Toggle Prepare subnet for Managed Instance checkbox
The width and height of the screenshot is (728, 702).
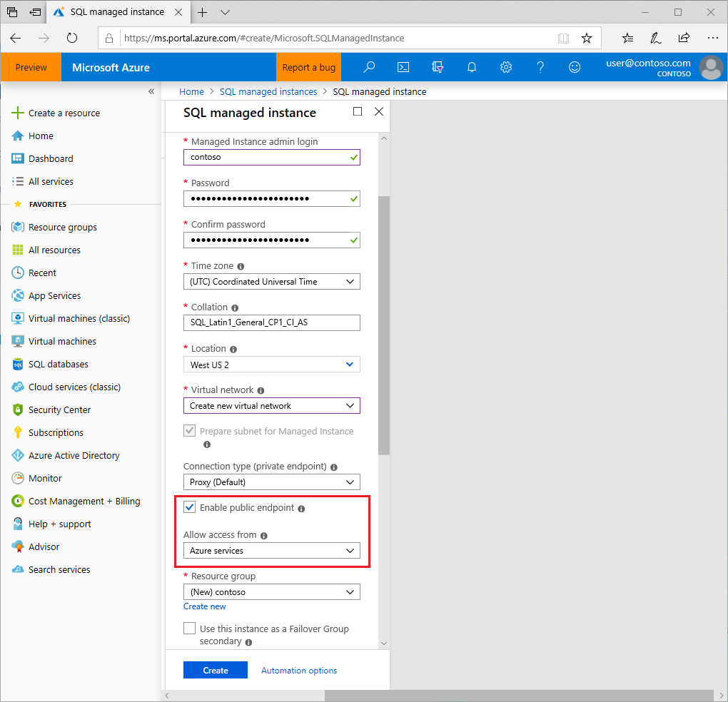tap(189, 431)
